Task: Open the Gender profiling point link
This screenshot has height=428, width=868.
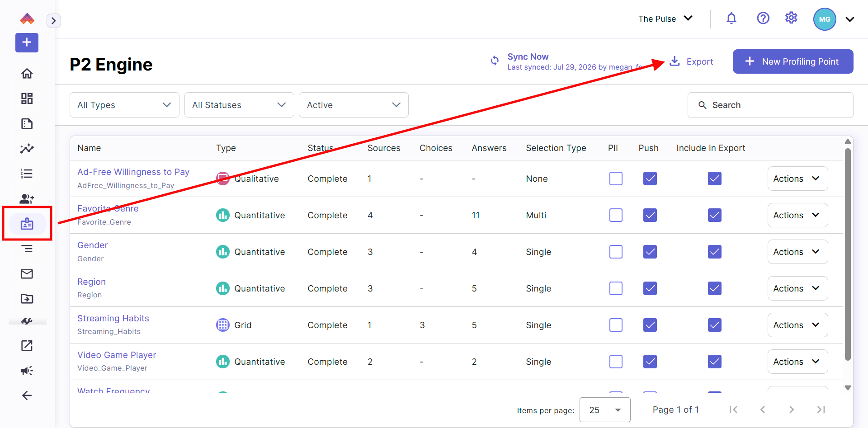Action: (93, 245)
